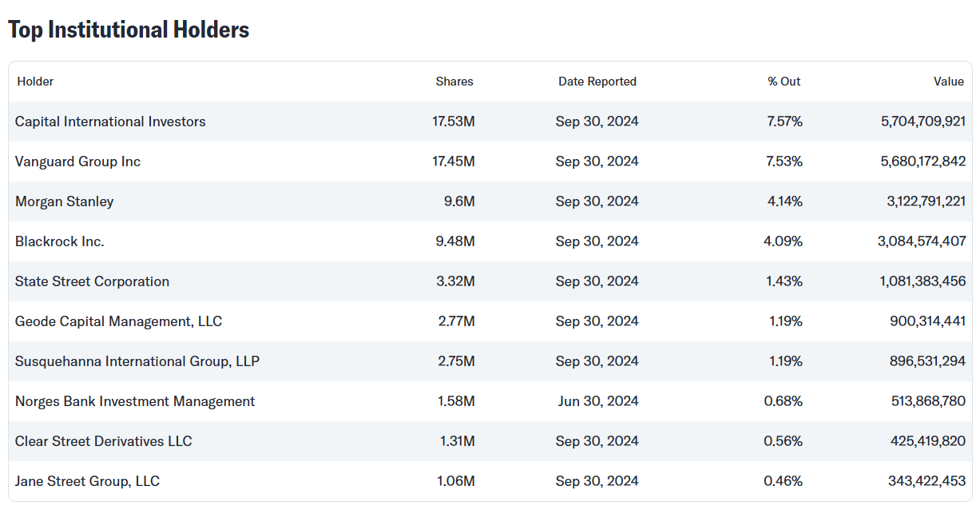The width and height of the screenshot is (980, 514).
Task: Click the Value column header
Action: (948, 82)
